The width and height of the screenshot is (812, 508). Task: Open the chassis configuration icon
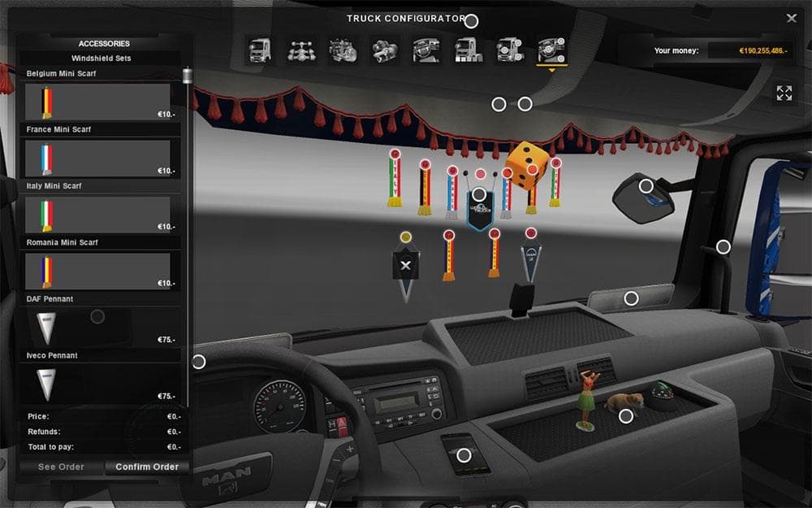click(x=302, y=50)
